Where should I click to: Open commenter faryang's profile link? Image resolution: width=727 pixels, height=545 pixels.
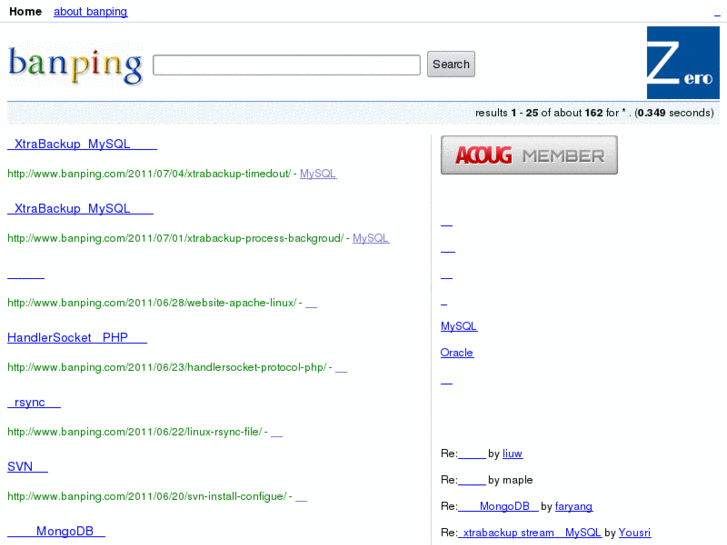pos(574,507)
